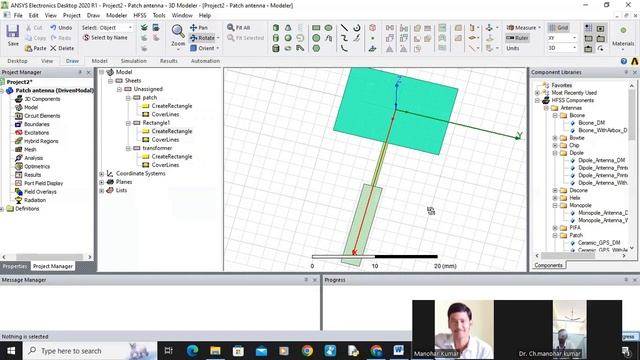Open the HFSS menu
This screenshot has height=360, width=640.
pos(140,16)
